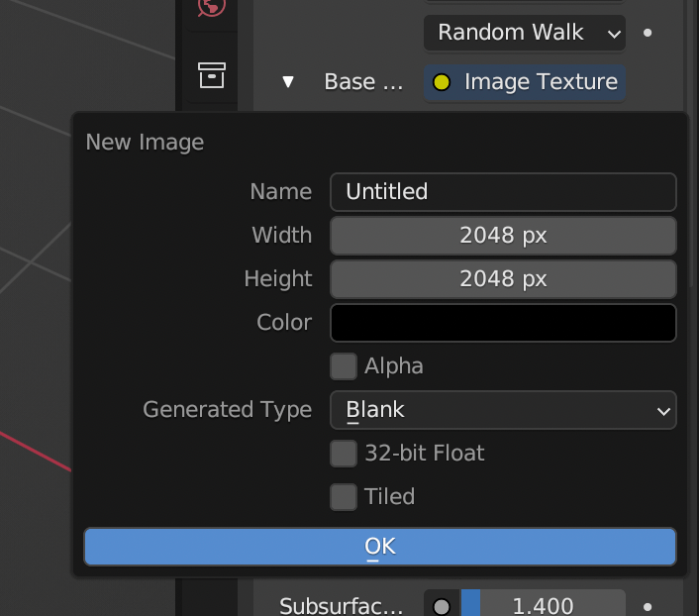Enable the 32-bit Float checkbox

tap(344, 454)
